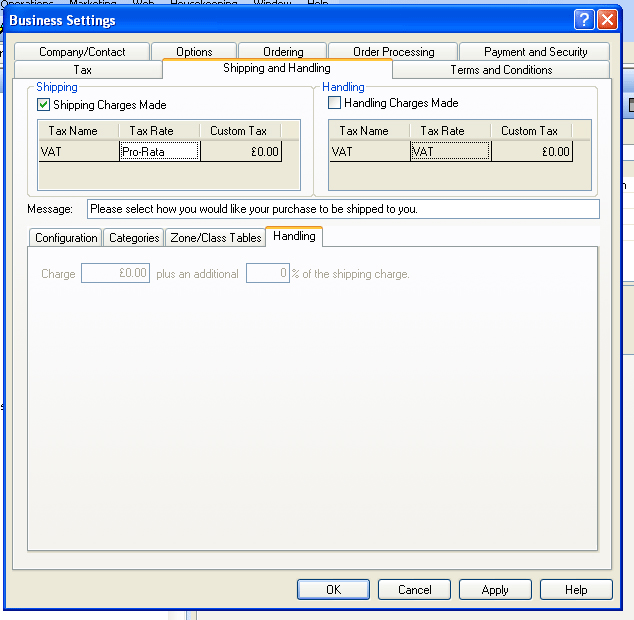Viewport: 634px width, 620px height.
Task: Click the Cancel button
Action: 414,590
